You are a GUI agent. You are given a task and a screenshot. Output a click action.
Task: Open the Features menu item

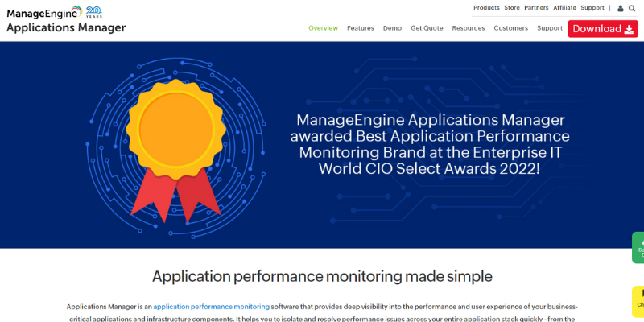[360, 28]
